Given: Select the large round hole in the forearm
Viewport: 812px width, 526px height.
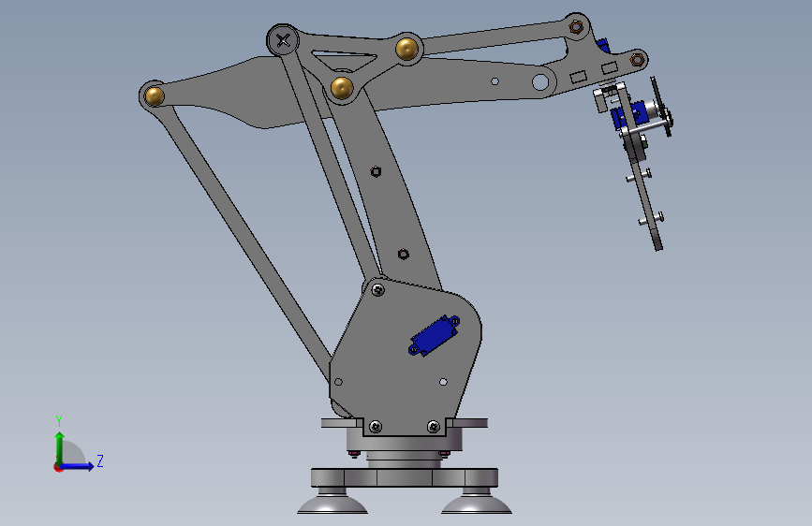Looking at the screenshot, I should coord(540,81).
